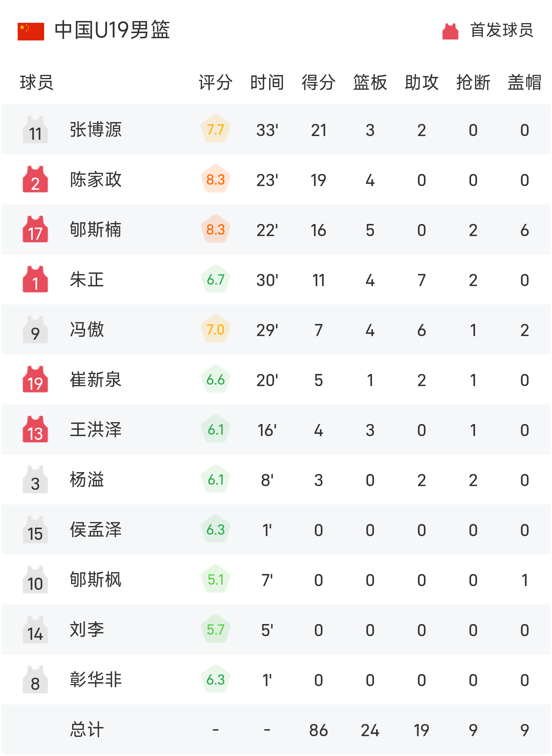Open player 崔新泉's profile
Image resolution: width=552 pixels, height=756 pixels.
click(96, 380)
